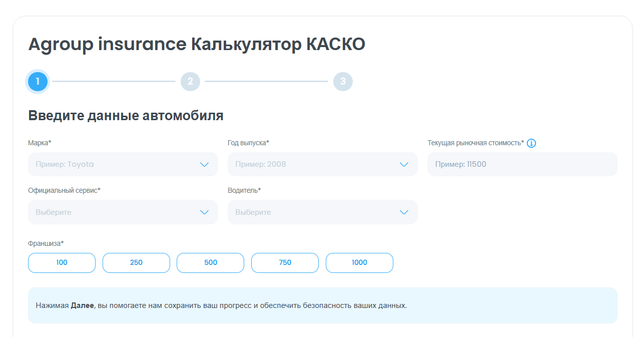This screenshot has height=337, width=644.
Task: Choose the 250 франшиза option
Action: click(136, 263)
